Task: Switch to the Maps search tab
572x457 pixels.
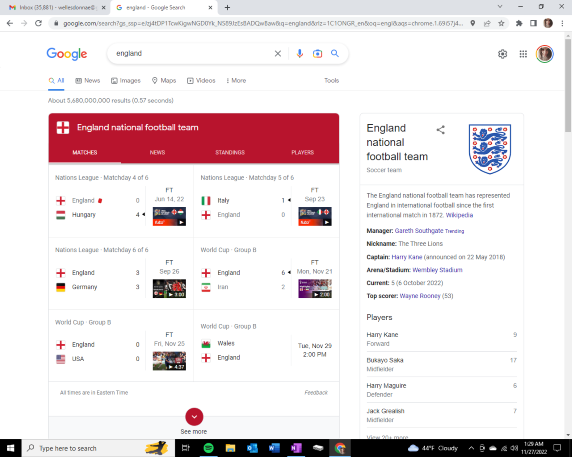Action: click(x=164, y=81)
